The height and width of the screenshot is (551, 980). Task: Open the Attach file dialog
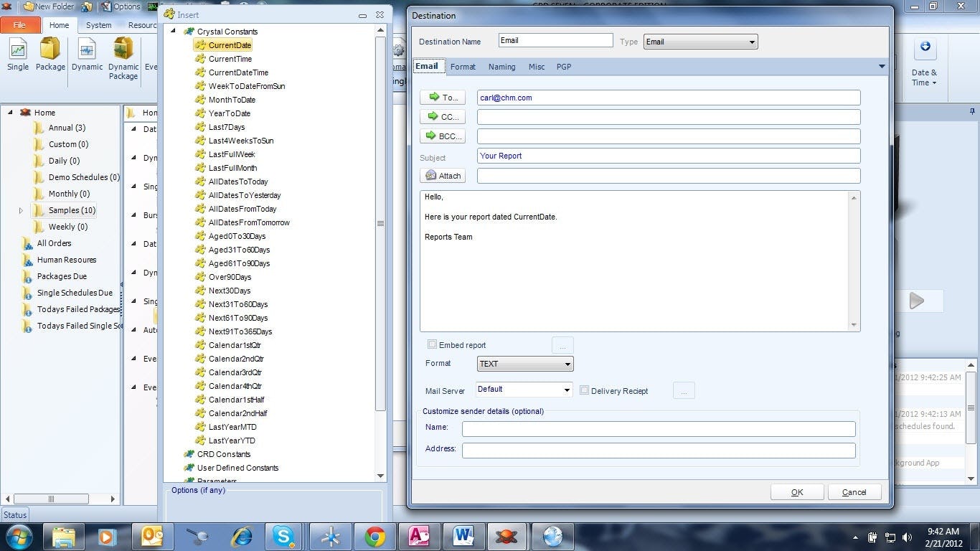tap(443, 175)
